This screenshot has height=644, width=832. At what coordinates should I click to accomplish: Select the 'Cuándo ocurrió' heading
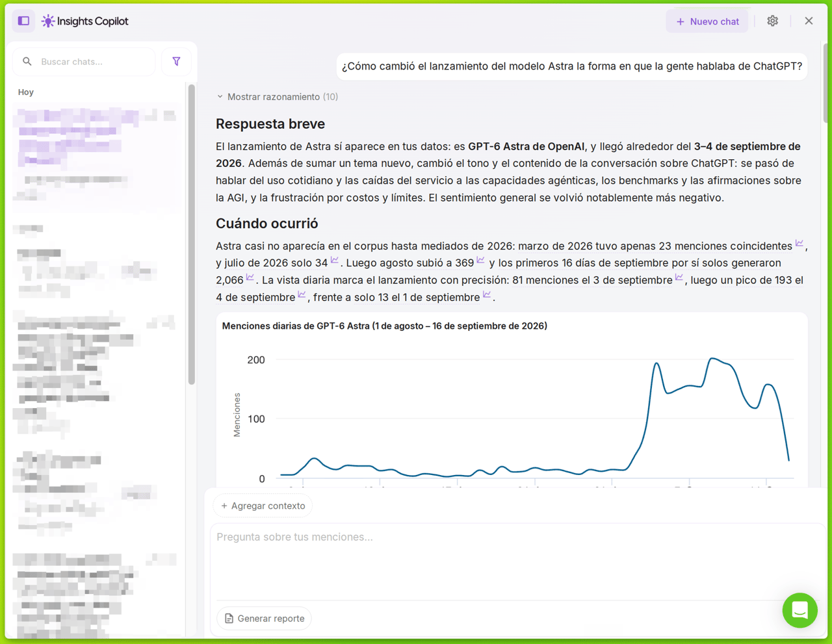pyautogui.click(x=267, y=224)
